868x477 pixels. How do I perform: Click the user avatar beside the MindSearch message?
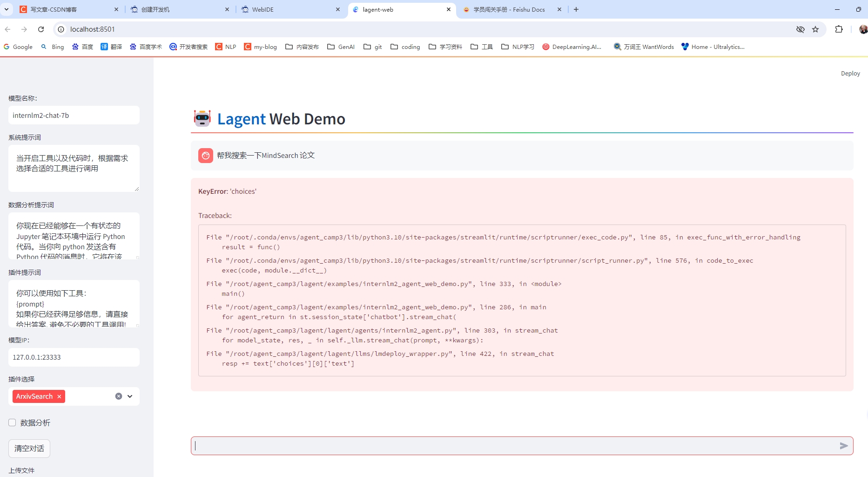point(206,156)
